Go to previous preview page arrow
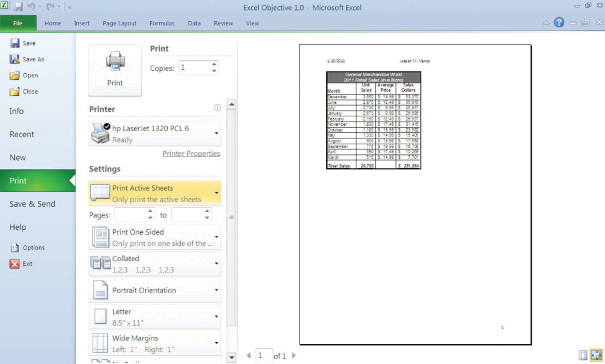The image size is (605, 364). [249, 355]
